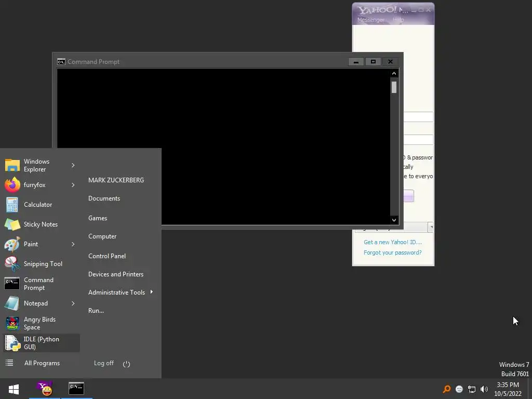The height and width of the screenshot is (399, 532).
Task: Open the volume speaker tray icon
Action: pos(484,389)
